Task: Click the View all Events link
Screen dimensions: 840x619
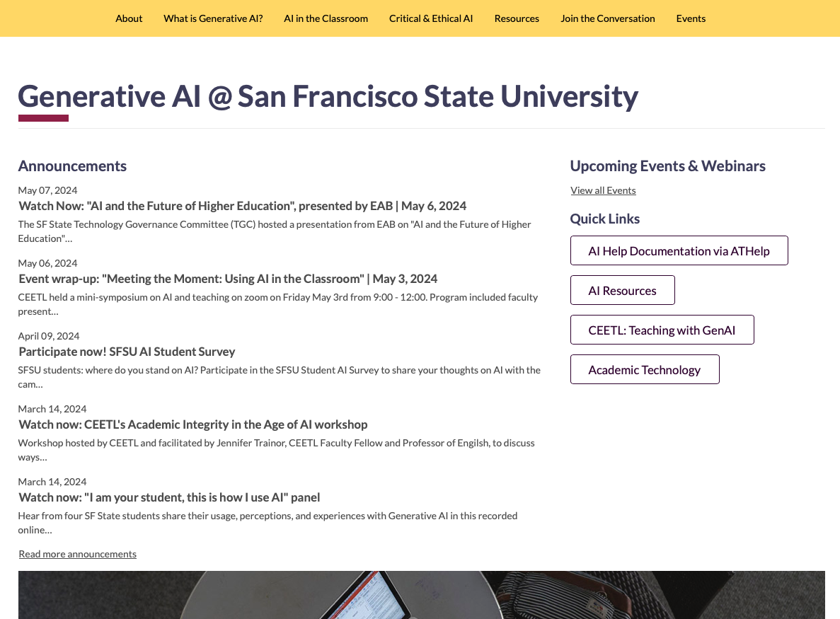Action: (603, 190)
